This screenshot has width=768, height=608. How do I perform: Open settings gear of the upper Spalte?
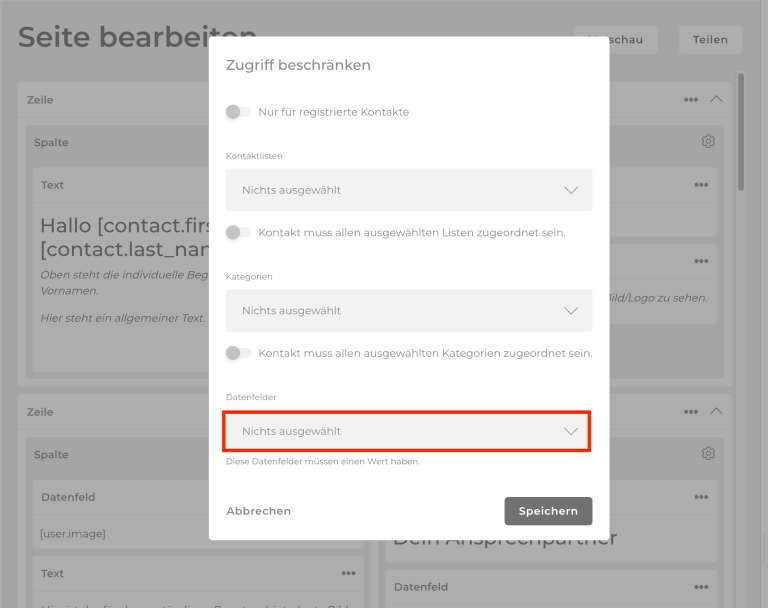(708, 142)
